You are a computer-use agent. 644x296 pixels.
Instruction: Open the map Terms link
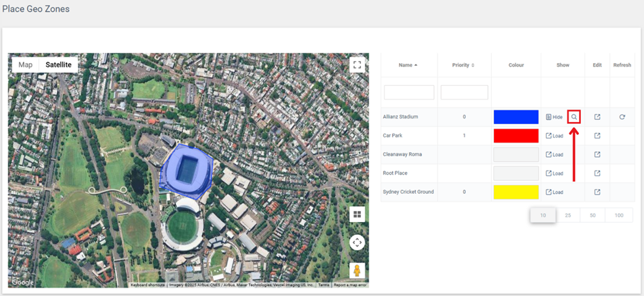click(323, 285)
